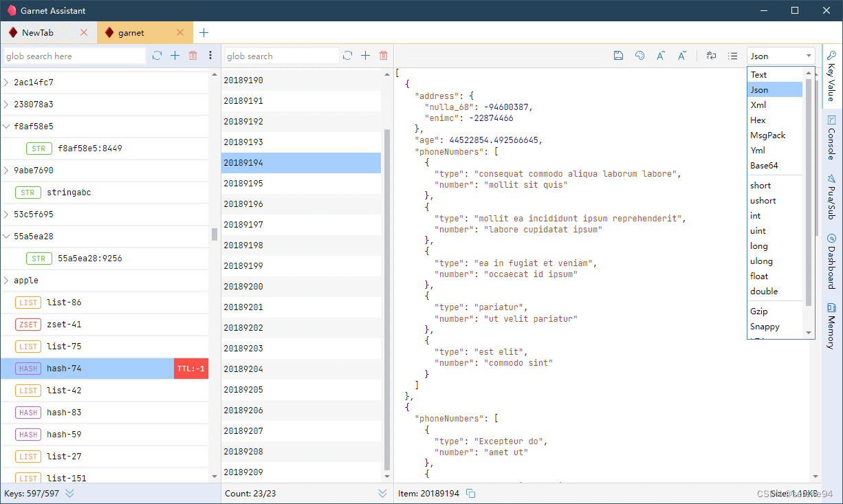Select MsgPack from the format list

coord(767,135)
